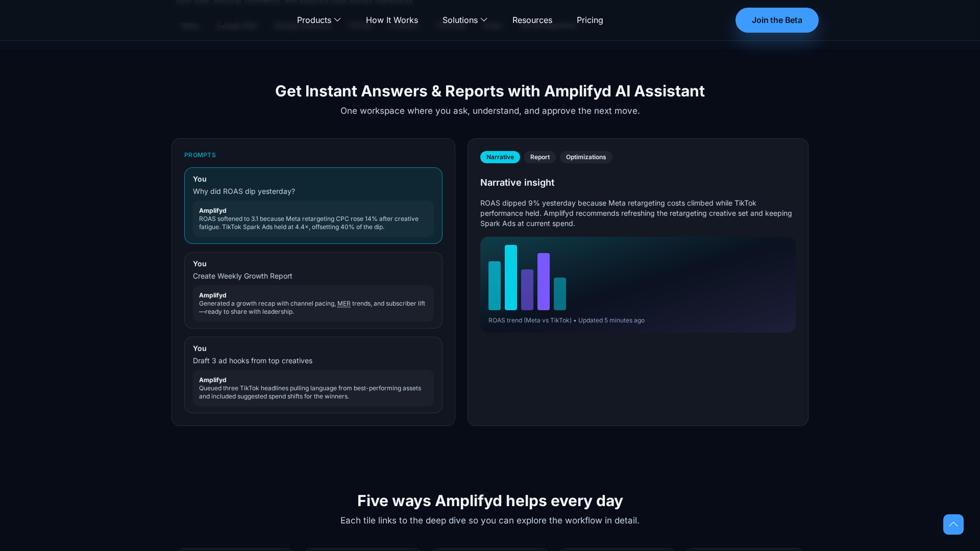Open the Products dropdown chevron

[x=337, y=20]
